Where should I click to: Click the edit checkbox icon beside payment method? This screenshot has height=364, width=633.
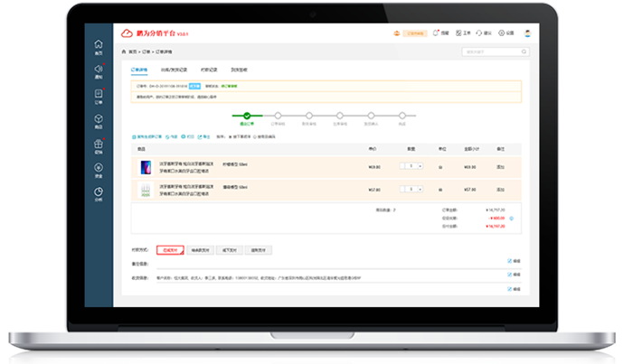click(511, 261)
